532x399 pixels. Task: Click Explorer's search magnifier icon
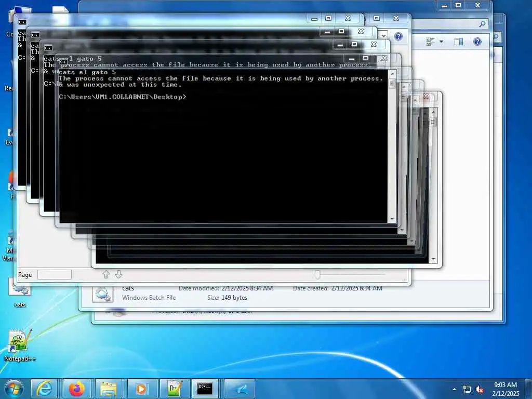[x=482, y=24]
